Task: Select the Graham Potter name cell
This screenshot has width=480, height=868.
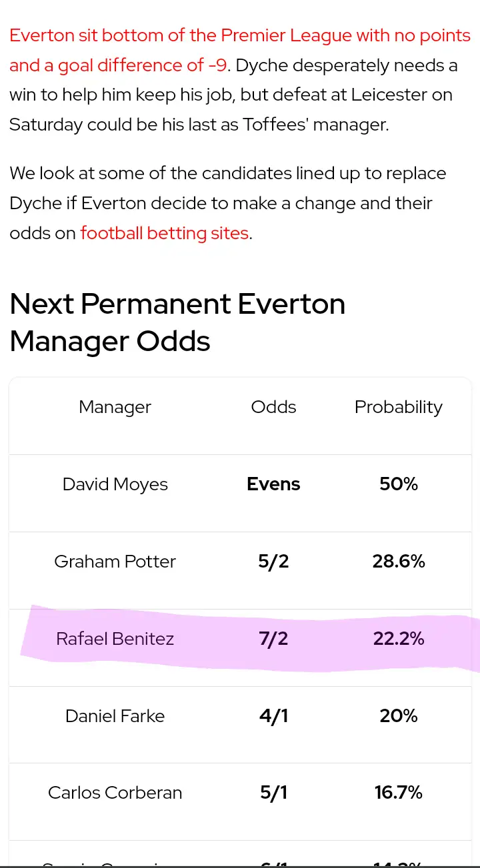Action: point(115,562)
